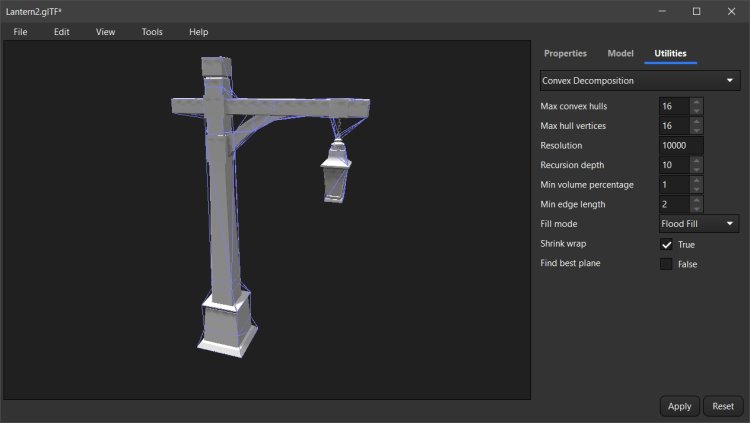Open the File menu
This screenshot has width=750, height=423.
(x=20, y=32)
